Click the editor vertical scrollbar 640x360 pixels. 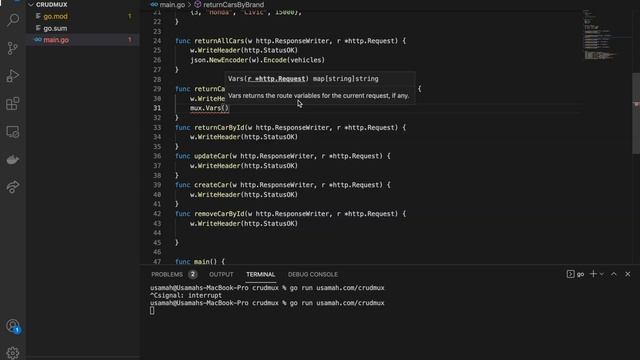(636, 114)
